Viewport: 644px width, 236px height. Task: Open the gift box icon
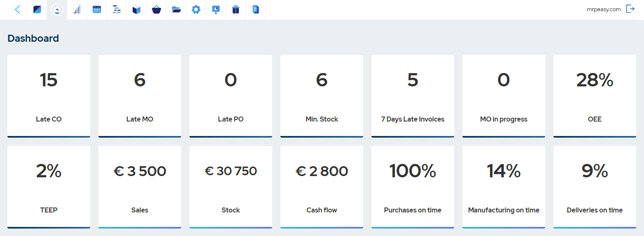pos(236,10)
